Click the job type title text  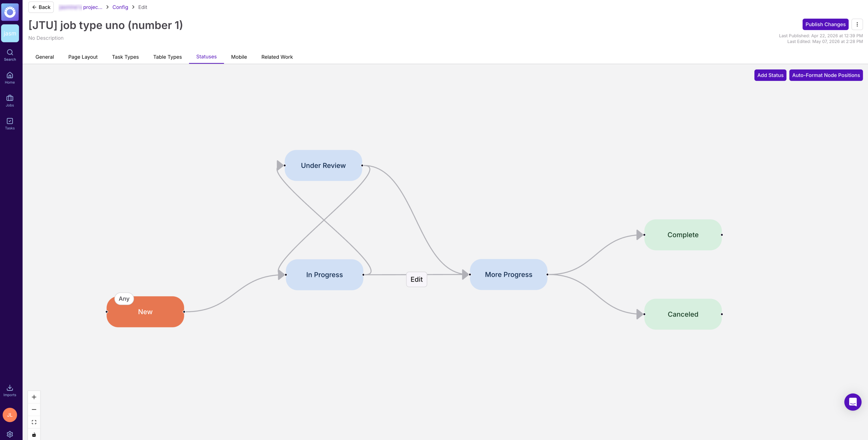click(x=106, y=25)
